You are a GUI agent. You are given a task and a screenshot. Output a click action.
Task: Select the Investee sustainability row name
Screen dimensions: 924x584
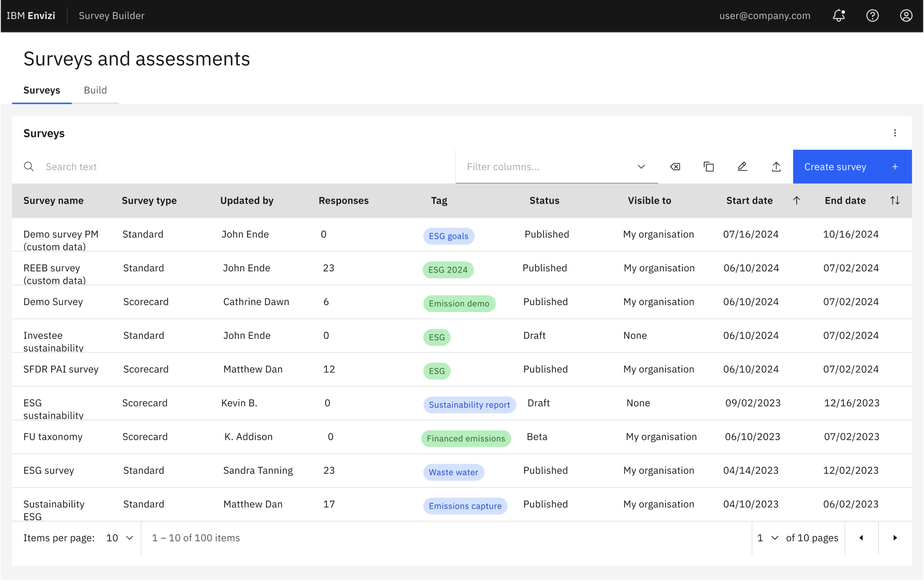coord(53,341)
